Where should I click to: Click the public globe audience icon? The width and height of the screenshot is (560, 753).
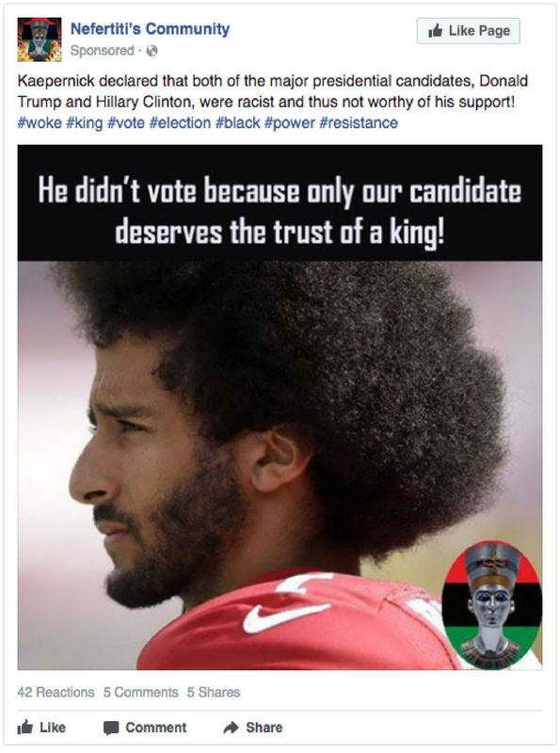152,51
